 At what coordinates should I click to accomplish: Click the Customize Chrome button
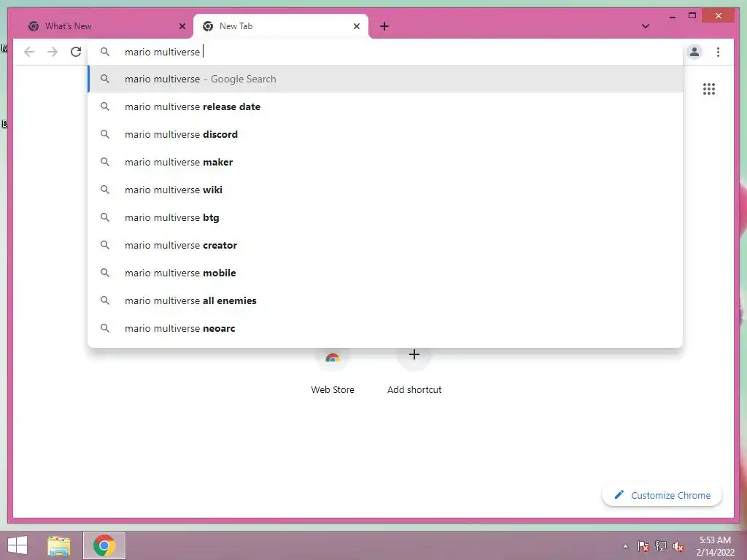[x=662, y=495]
